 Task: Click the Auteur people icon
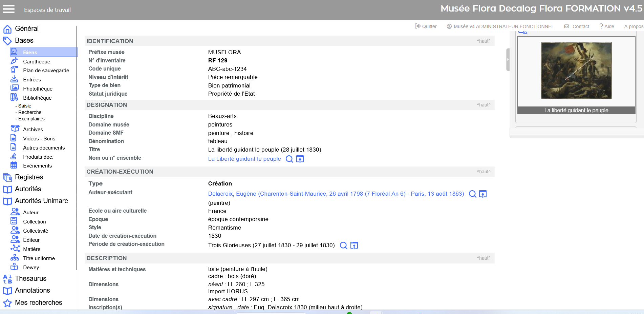15,212
